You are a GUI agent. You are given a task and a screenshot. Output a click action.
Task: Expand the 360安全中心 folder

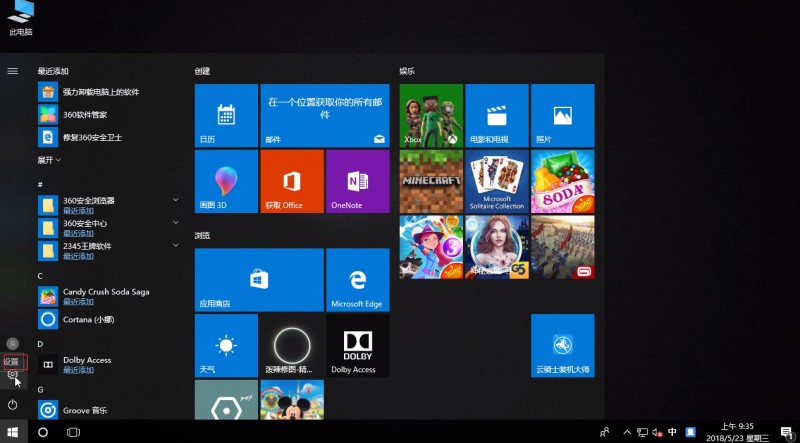176,223
